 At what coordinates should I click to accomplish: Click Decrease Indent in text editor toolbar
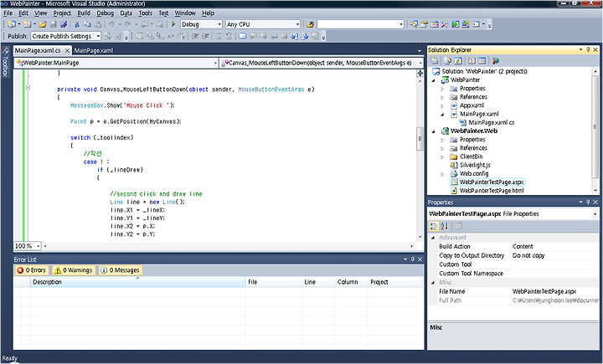click(x=195, y=36)
